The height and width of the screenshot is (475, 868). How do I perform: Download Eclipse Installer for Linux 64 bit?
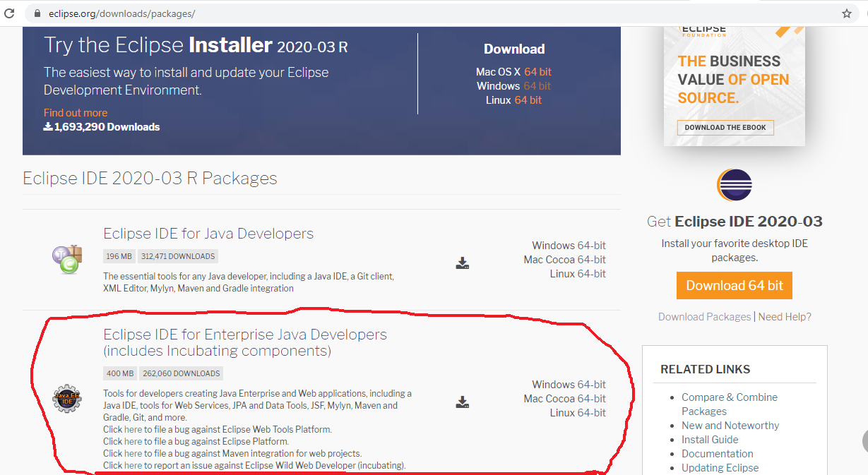click(x=528, y=100)
